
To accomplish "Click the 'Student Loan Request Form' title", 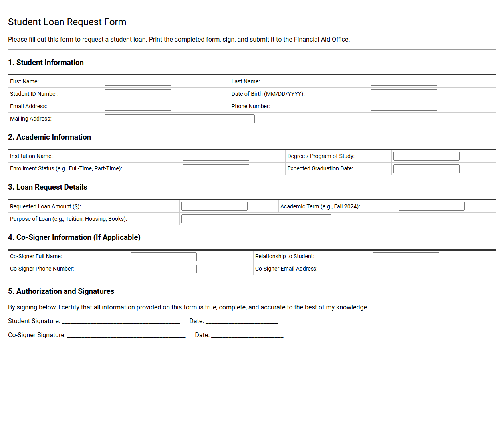I will tap(67, 22).
